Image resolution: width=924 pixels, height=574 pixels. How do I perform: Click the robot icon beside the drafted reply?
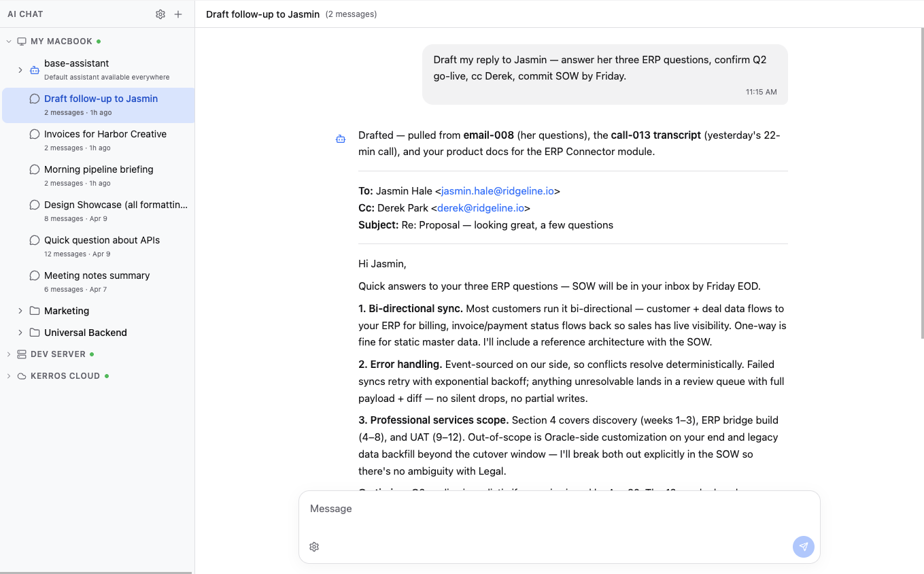pos(340,138)
